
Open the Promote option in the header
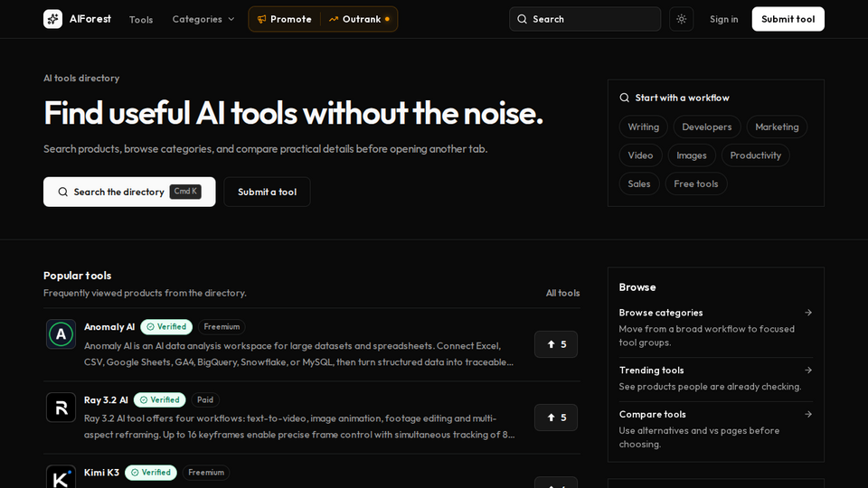point(285,19)
